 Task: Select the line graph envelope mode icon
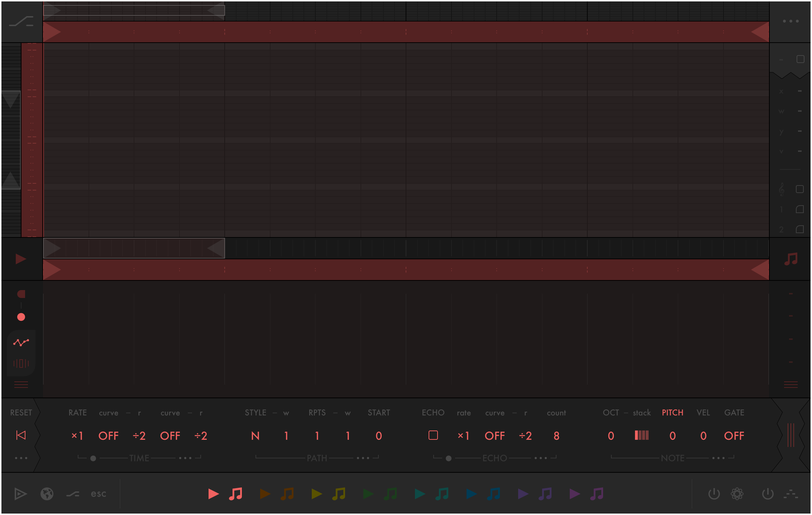tap(21, 342)
